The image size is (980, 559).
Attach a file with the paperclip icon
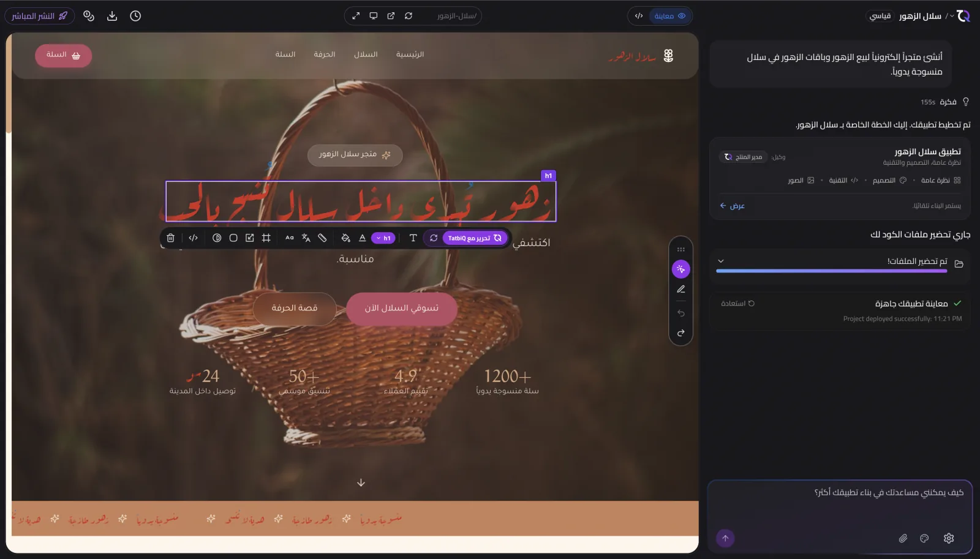tap(903, 538)
